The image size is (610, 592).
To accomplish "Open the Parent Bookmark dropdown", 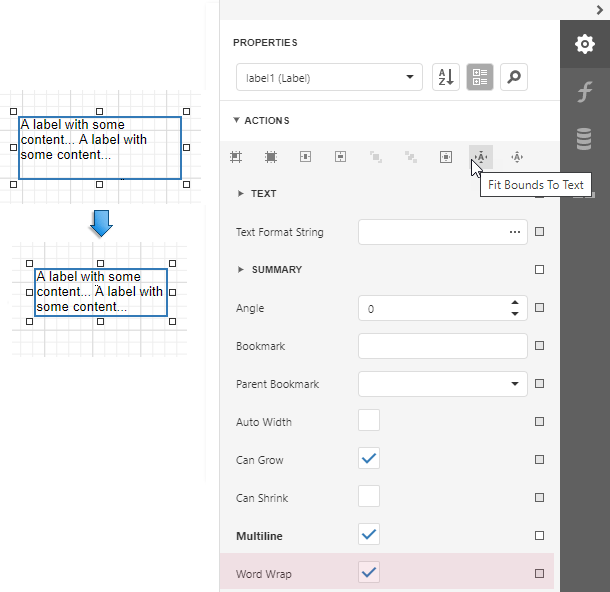I will pyautogui.click(x=515, y=384).
